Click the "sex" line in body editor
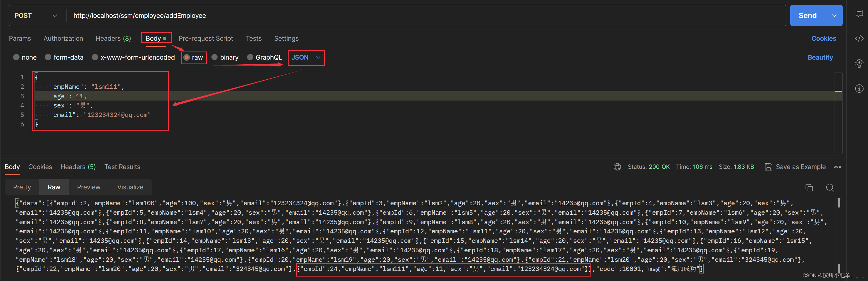The width and height of the screenshot is (868, 281). tap(71, 106)
